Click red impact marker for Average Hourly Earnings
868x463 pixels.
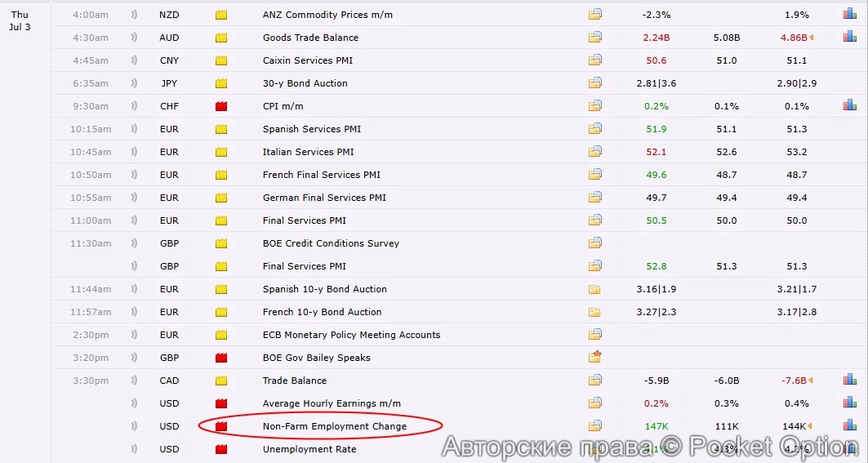220,403
